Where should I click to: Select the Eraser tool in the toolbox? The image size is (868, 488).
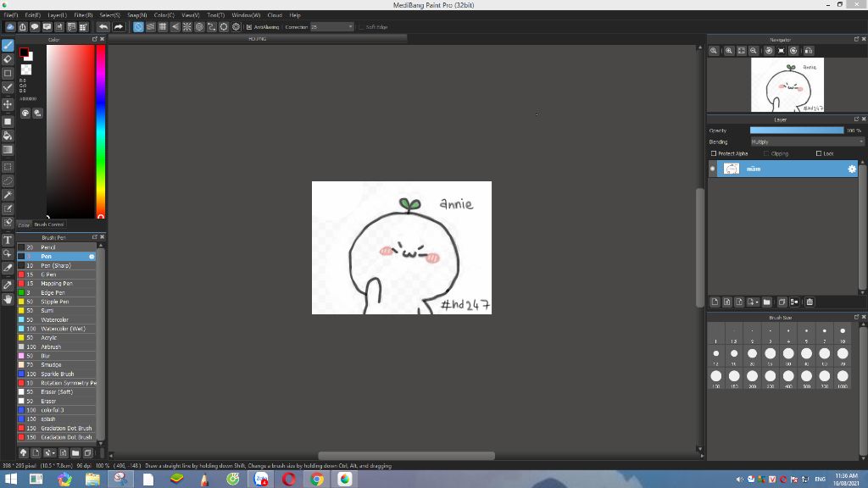8,59
